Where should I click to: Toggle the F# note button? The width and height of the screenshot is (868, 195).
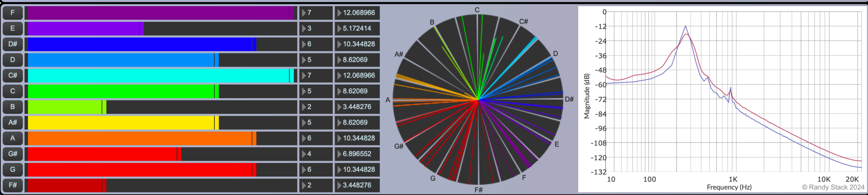click(x=13, y=185)
